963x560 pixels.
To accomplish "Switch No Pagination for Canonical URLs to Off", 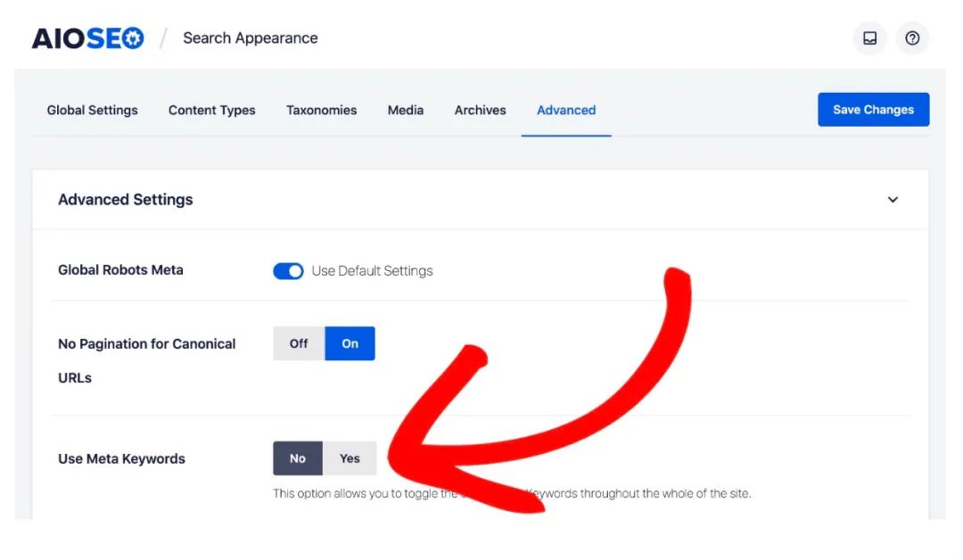I will pyautogui.click(x=298, y=343).
